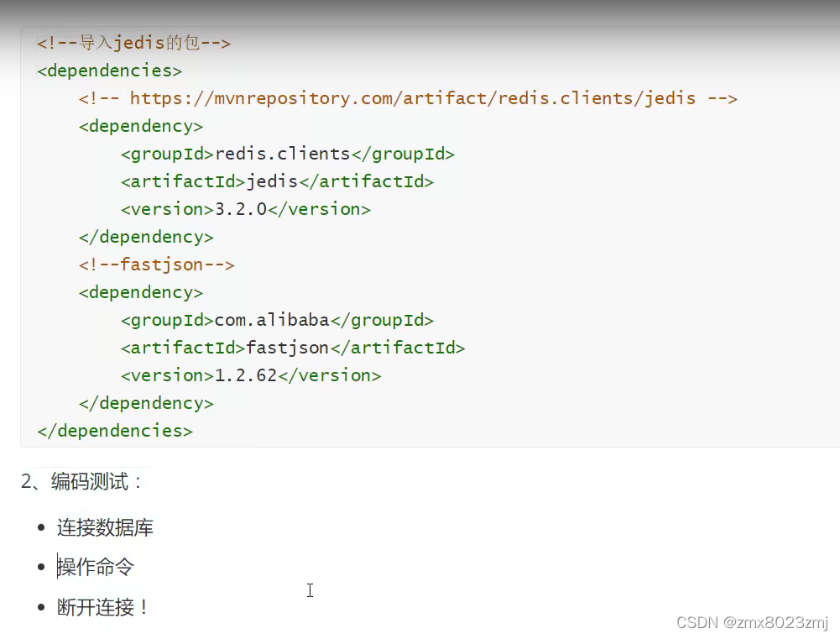Click the bullet item '断开连接！'
Image resolution: width=840 pixels, height=639 pixels.
point(103,607)
